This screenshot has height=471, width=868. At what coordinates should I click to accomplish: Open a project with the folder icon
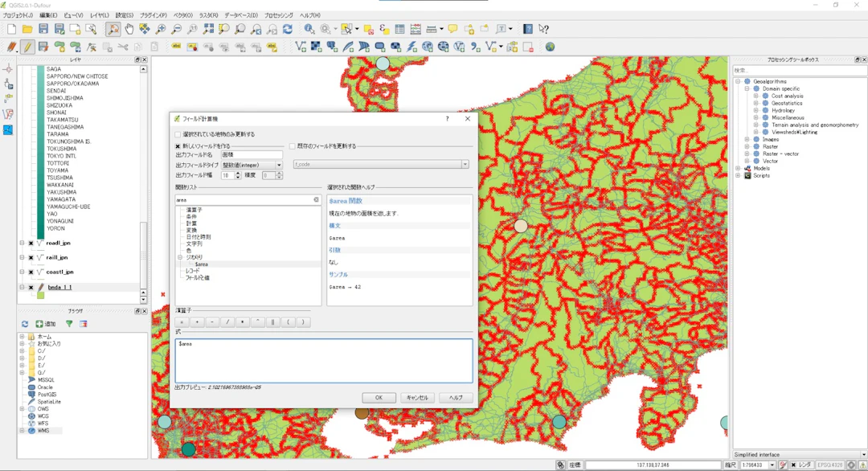27,29
